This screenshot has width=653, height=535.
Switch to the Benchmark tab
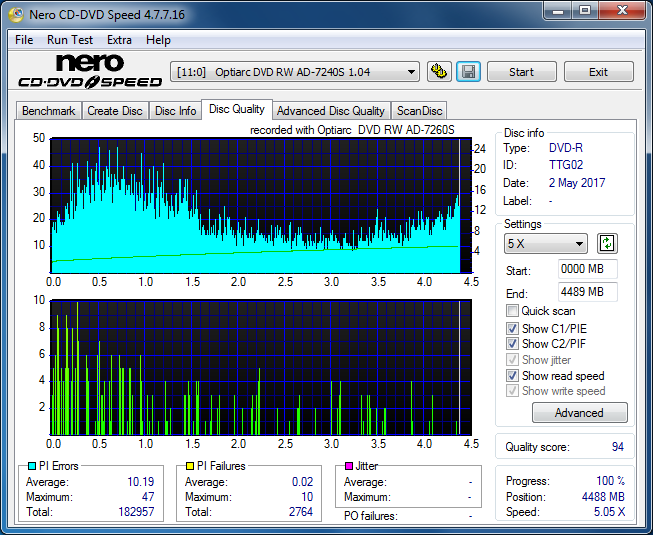click(49, 111)
